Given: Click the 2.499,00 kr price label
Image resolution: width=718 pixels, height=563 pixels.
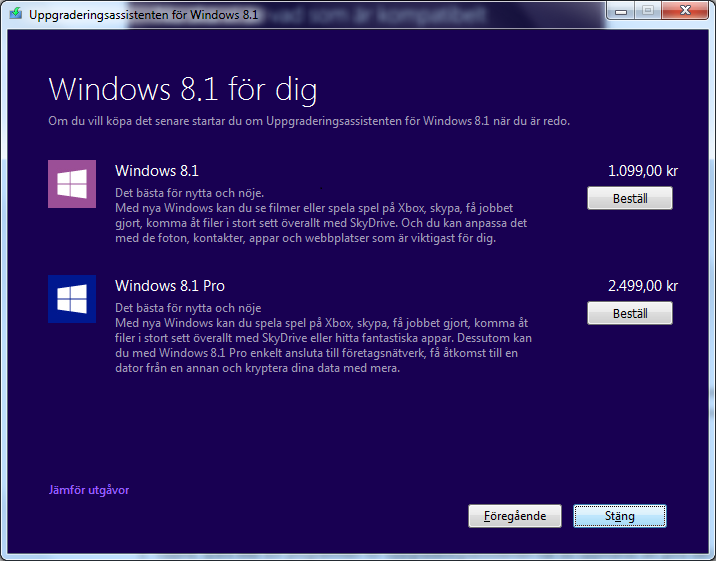Looking at the screenshot, I should (x=642, y=286).
